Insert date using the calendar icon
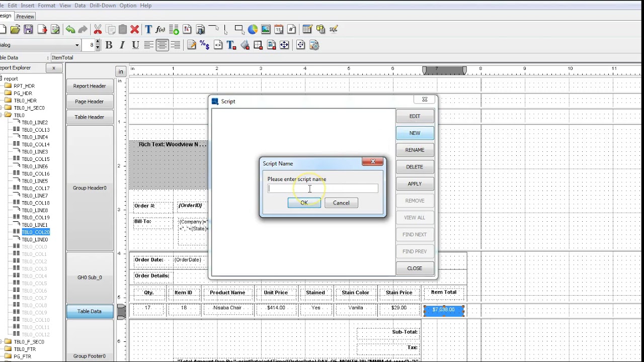The image size is (644, 362). [x=279, y=30]
